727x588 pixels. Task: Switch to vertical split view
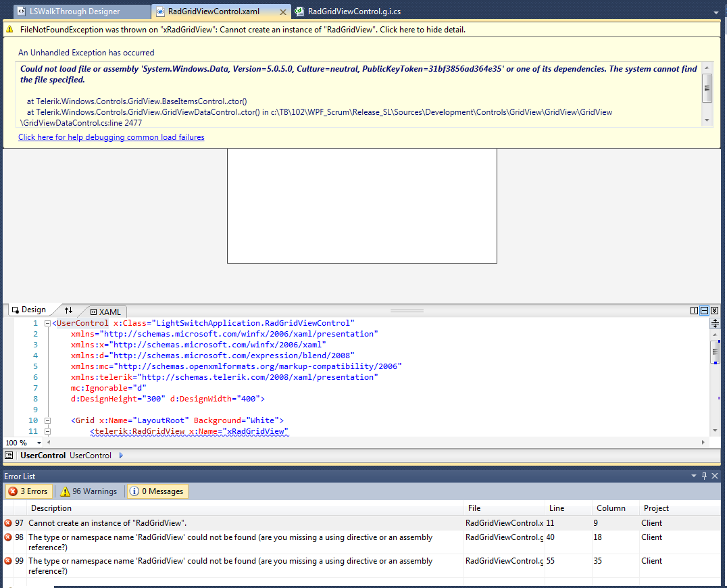pyautogui.click(x=694, y=311)
